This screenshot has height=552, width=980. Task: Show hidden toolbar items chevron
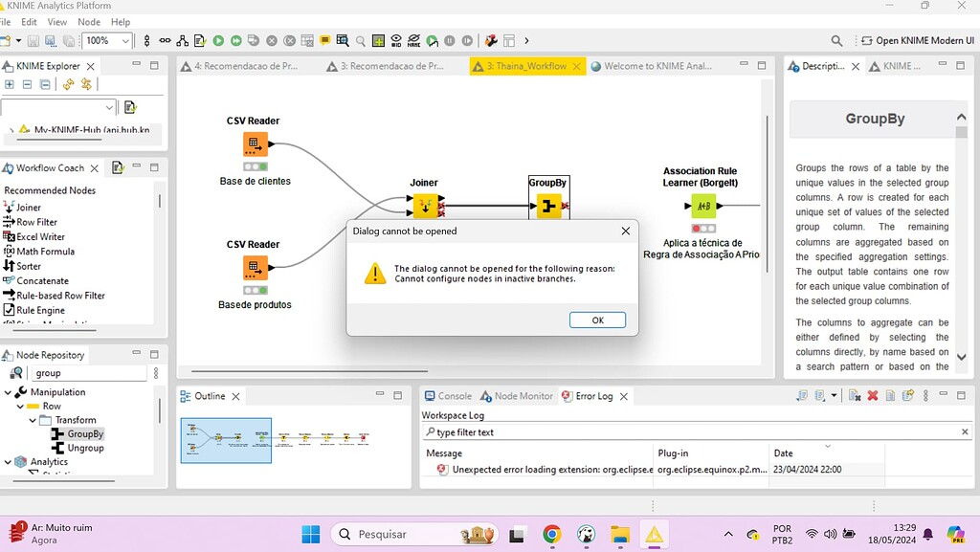click(526, 40)
